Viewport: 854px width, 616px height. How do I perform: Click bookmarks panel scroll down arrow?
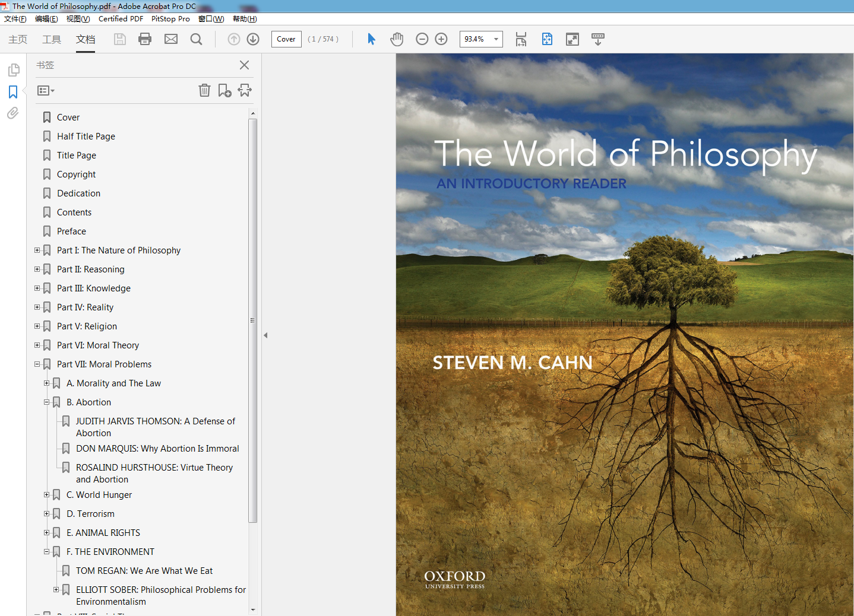pyautogui.click(x=253, y=609)
